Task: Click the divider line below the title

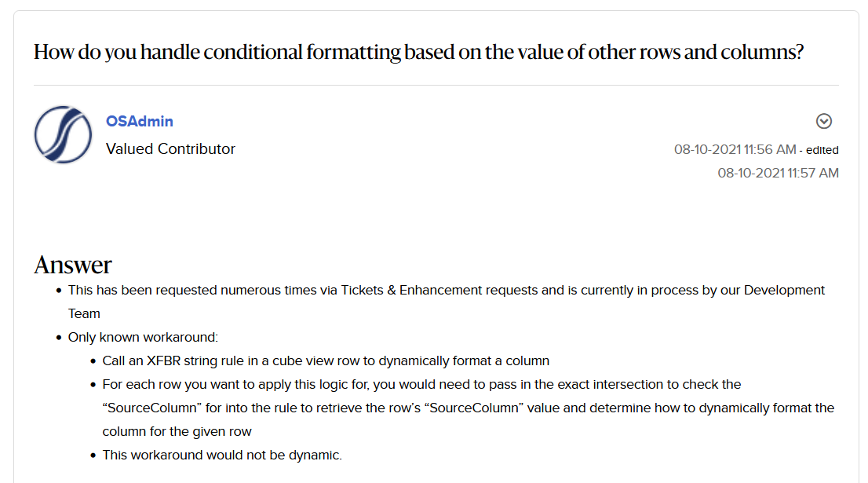Action: pyautogui.click(x=436, y=85)
